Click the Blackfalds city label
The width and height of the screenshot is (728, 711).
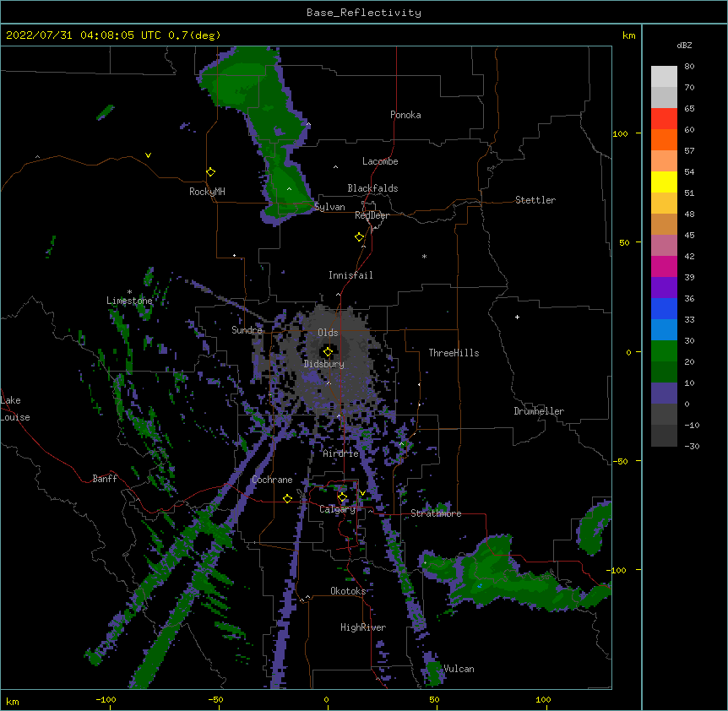pos(372,188)
